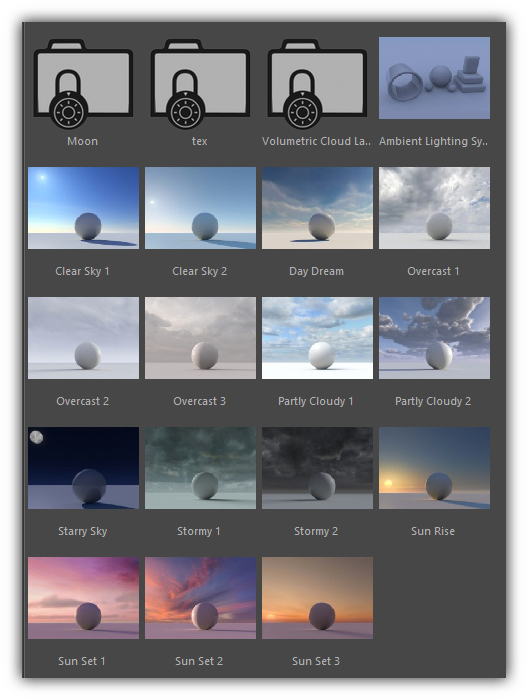
Task: Select the Overcast 1 thumbnail
Action: coord(434,208)
